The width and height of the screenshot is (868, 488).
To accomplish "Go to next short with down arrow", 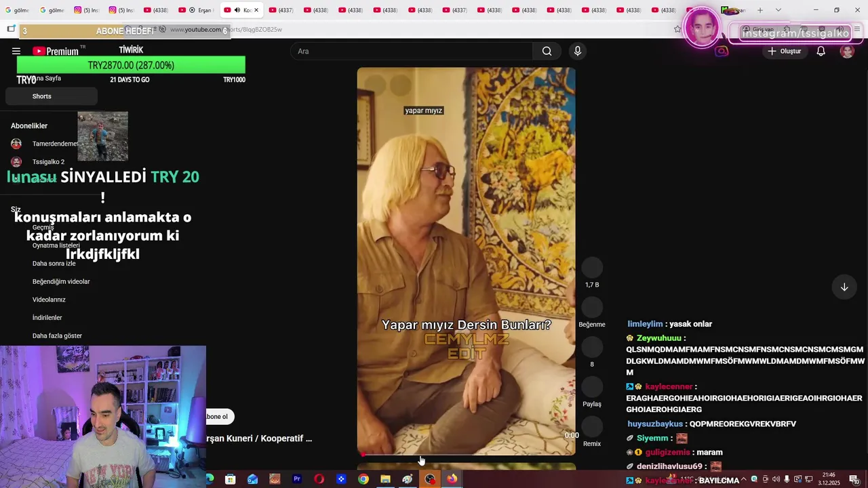I will 844,287.
